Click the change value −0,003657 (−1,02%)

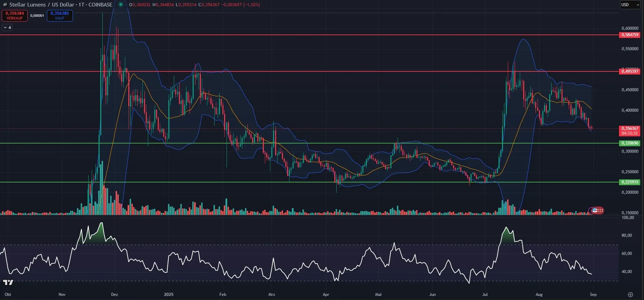point(241,5)
